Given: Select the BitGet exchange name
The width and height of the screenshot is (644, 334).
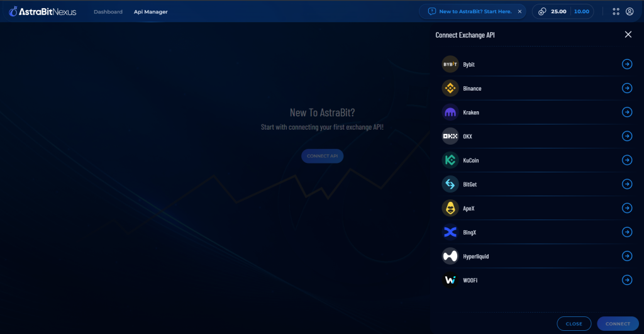Looking at the screenshot, I should [x=470, y=184].
